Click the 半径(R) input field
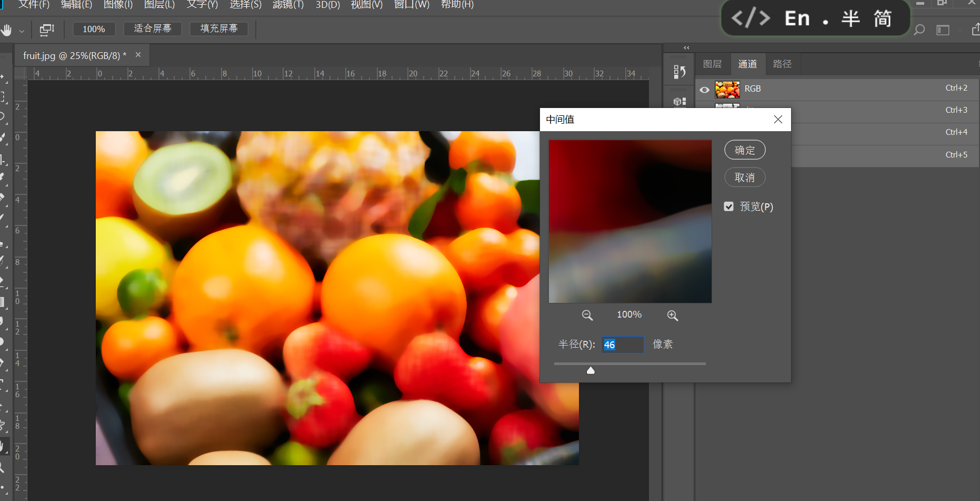Image resolution: width=980 pixels, height=501 pixels. pyautogui.click(x=623, y=345)
